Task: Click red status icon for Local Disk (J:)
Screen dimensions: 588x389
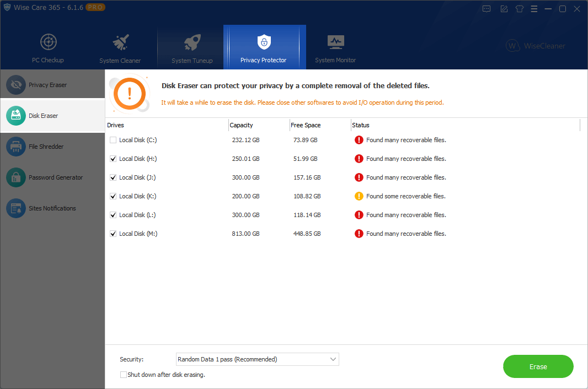Action: pos(359,177)
